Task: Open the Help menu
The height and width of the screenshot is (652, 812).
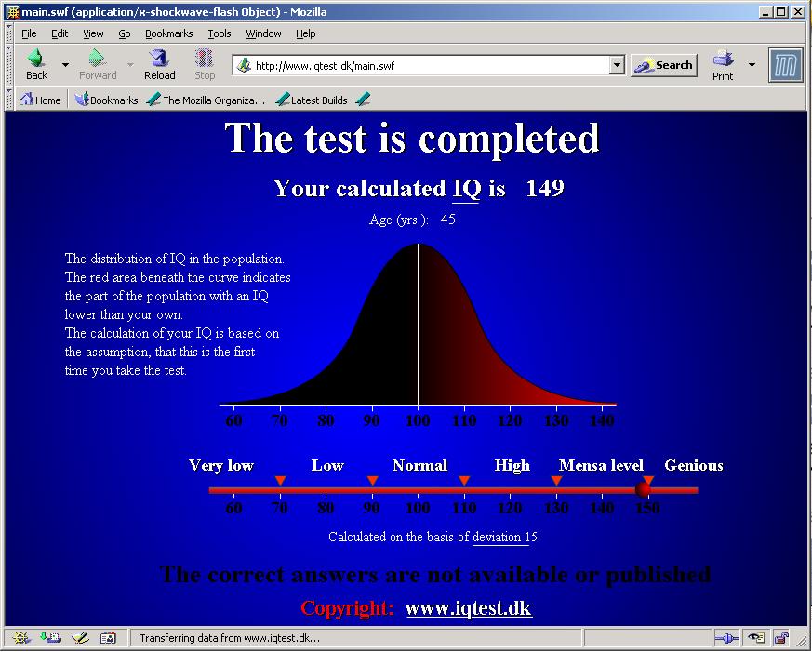Action: 305,33
